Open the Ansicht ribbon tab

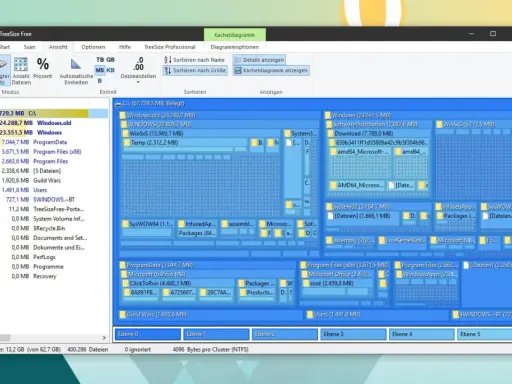point(58,47)
